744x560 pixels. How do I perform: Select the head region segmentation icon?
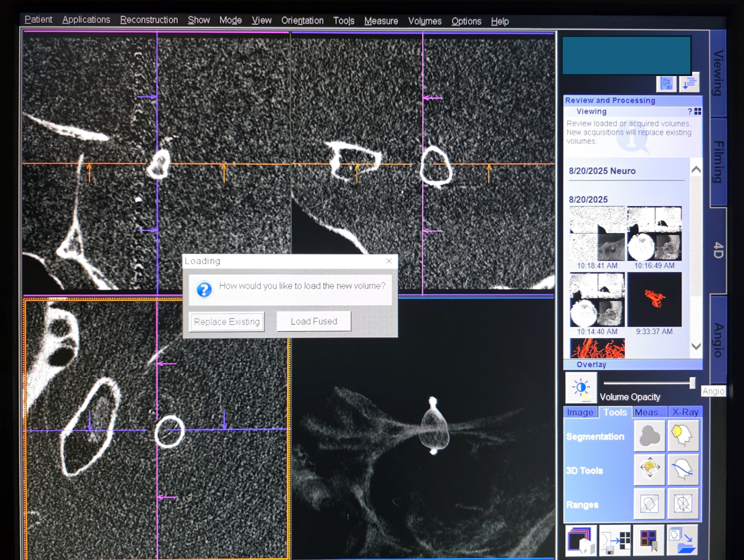coord(684,436)
